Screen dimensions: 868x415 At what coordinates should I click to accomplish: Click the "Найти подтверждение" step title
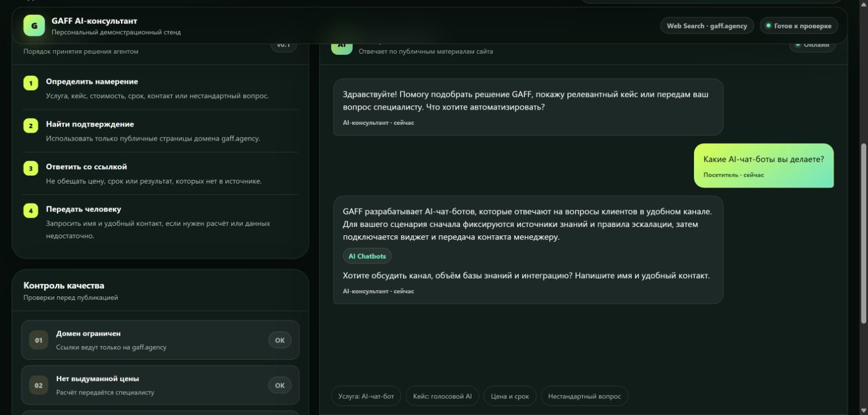pos(90,124)
